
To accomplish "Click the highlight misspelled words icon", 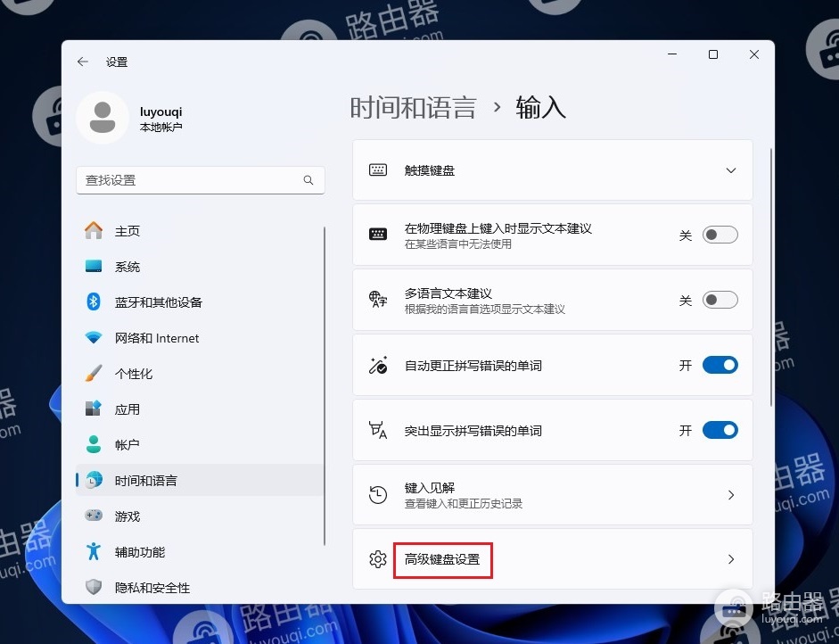I will point(378,431).
